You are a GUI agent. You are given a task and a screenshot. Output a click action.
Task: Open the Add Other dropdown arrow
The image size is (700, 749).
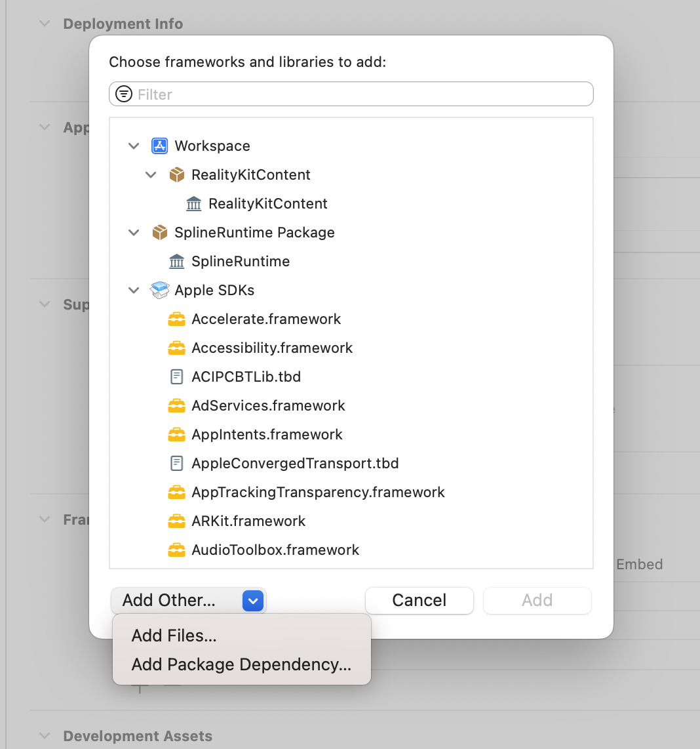tap(253, 600)
